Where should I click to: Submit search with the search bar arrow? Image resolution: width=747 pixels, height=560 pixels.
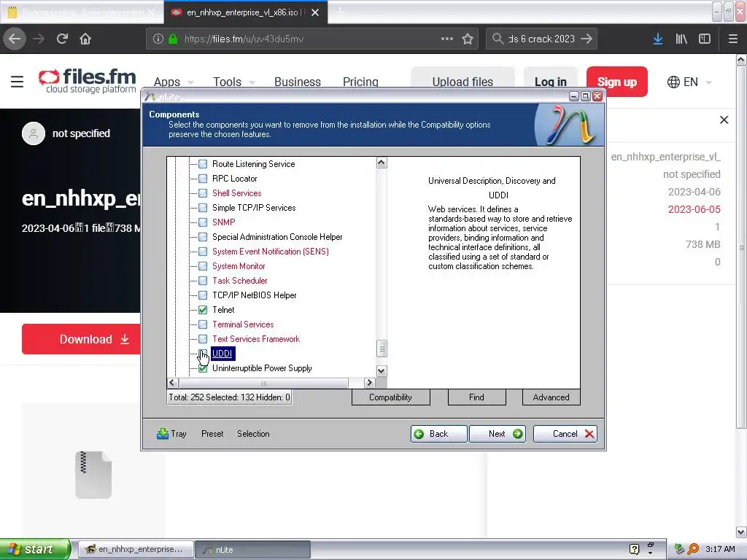click(587, 39)
